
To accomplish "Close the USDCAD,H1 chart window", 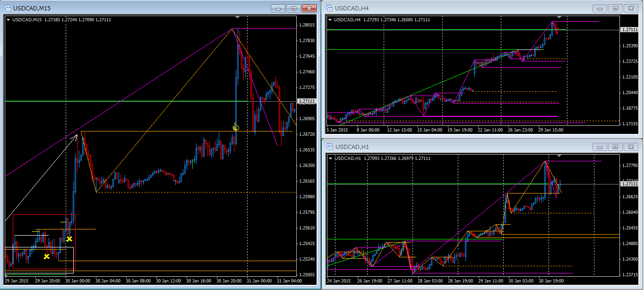I will pos(631,147).
